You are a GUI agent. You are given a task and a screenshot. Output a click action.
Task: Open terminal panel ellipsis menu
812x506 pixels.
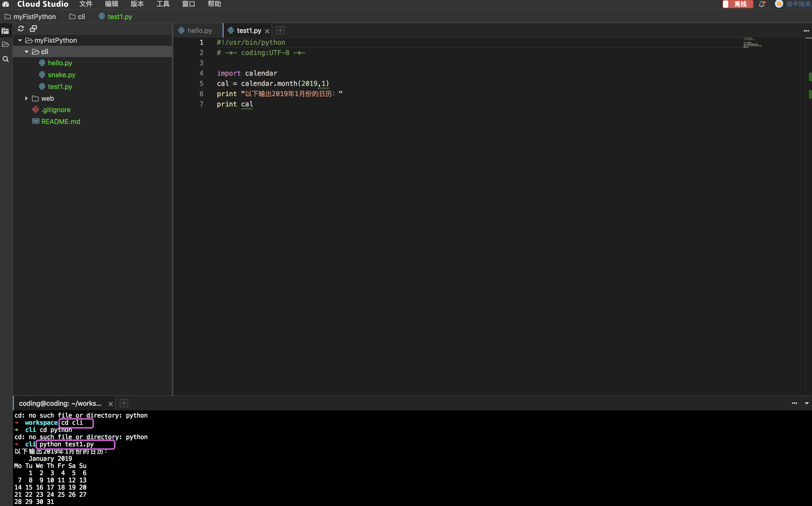pos(794,403)
